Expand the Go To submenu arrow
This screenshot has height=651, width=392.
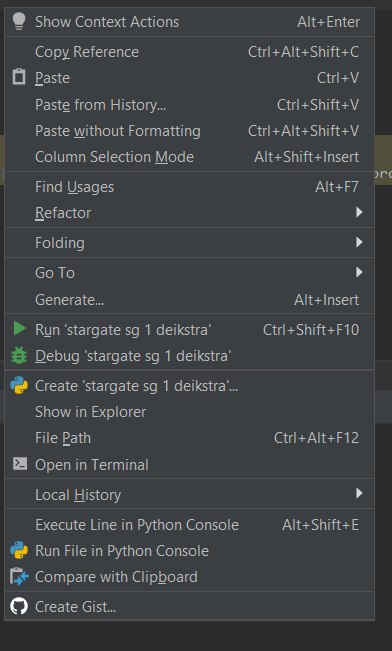tap(359, 272)
